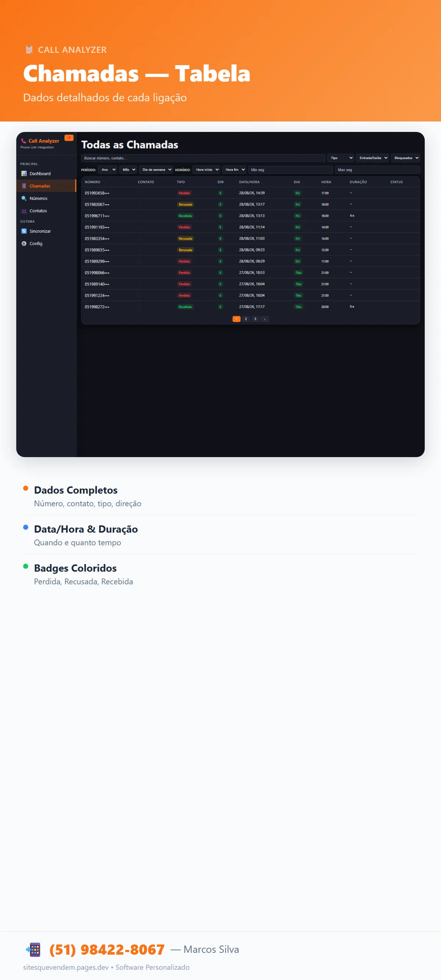Image resolution: width=441 pixels, height=980 pixels.
Task: Click the 20:00 hour for 051998272
Action: (325, 307)
